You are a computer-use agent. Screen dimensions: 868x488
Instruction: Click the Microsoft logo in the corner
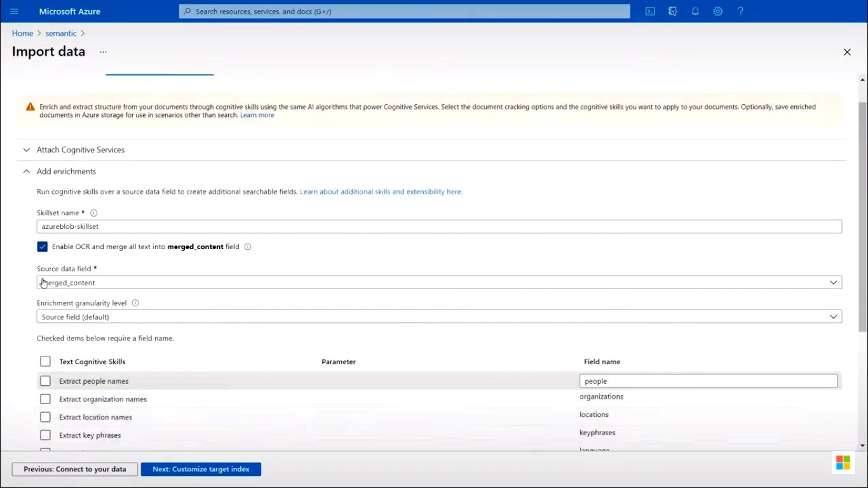[843, 463]
